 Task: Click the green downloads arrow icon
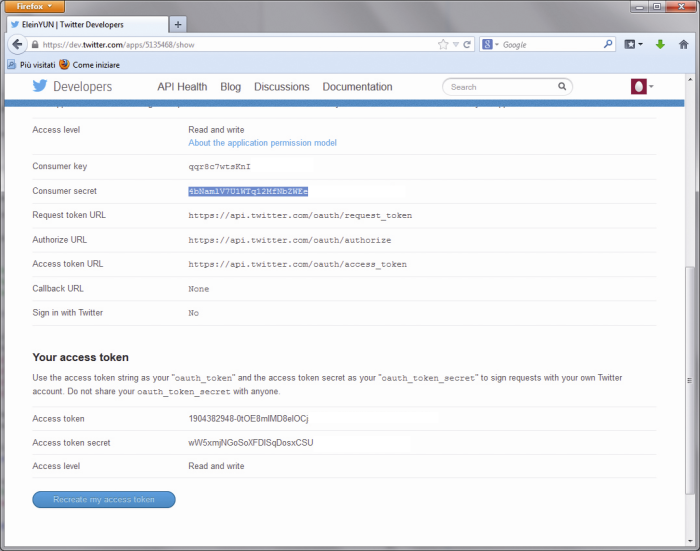point(660,45)
